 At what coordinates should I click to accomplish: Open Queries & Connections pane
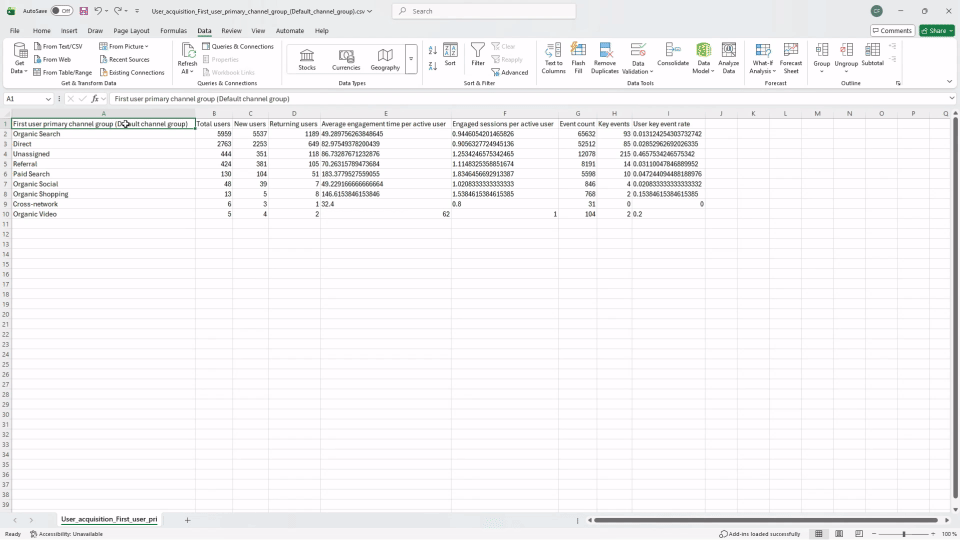238,47
